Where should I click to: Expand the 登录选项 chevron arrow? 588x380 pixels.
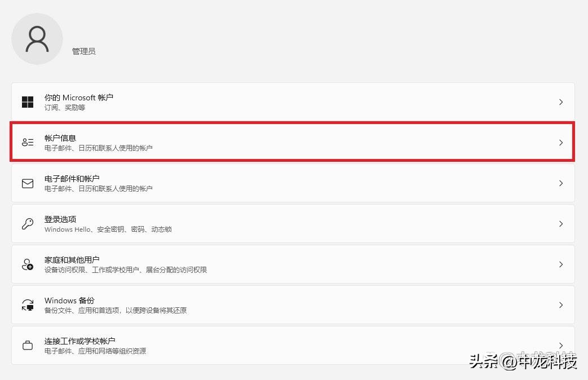click(560, 223)
